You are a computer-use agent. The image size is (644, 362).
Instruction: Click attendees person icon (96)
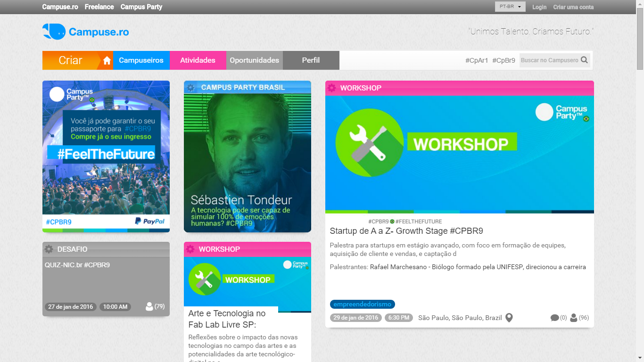click(574, 318)
